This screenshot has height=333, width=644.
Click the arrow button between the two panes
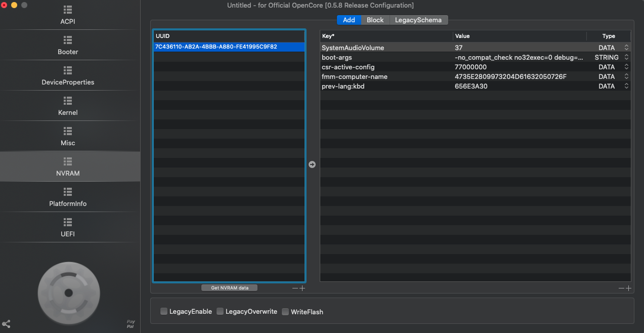[x=312, y=164]
